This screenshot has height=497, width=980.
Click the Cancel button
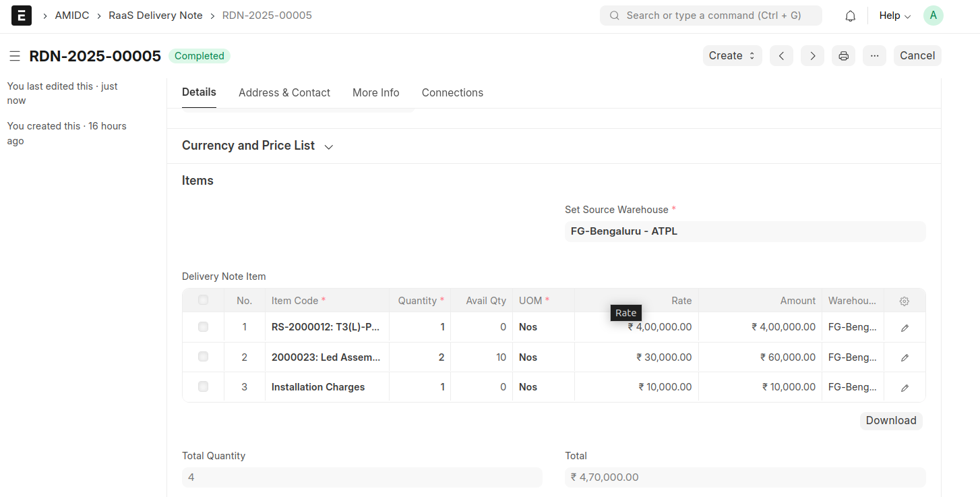(917, 55)
